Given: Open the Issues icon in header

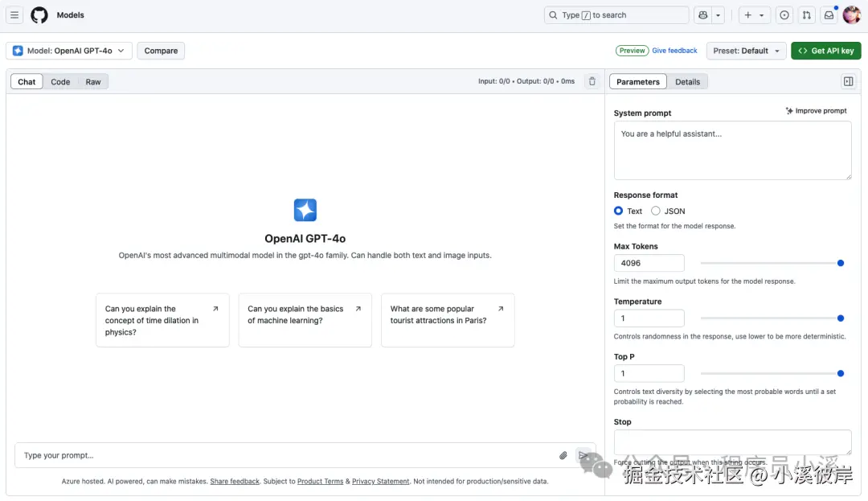Looking at the screenshot, I should point(784,15).
